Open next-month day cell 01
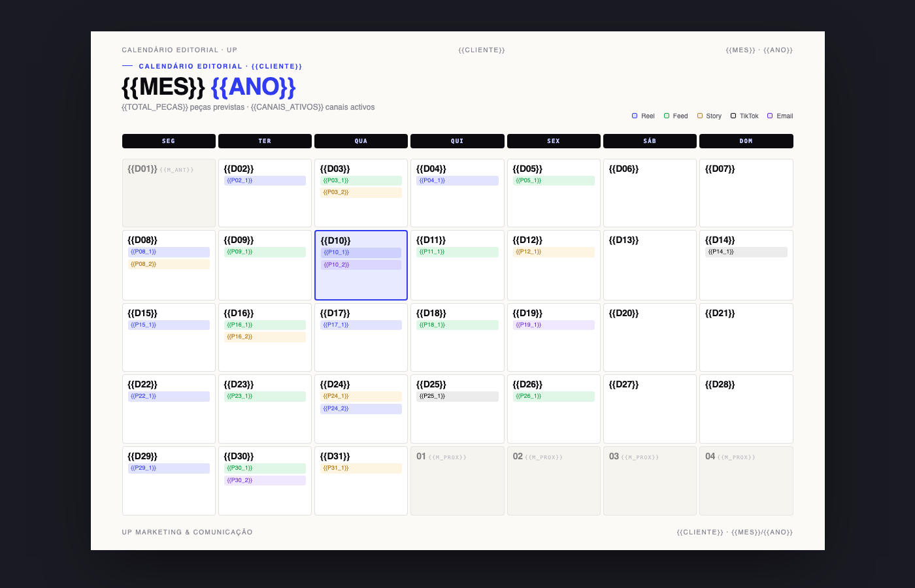The height and width of the screenshot is (588, 915). pyautogui.click(x=457, y=481)
